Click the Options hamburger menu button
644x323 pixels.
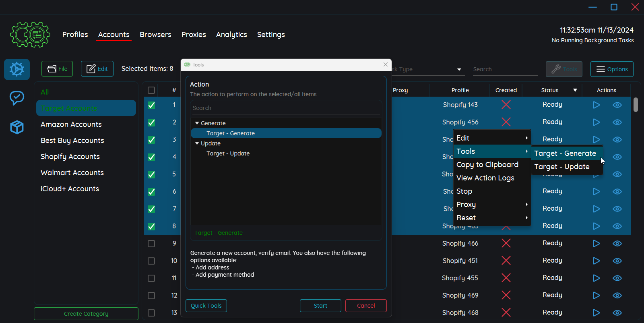[x=612, y=69]
